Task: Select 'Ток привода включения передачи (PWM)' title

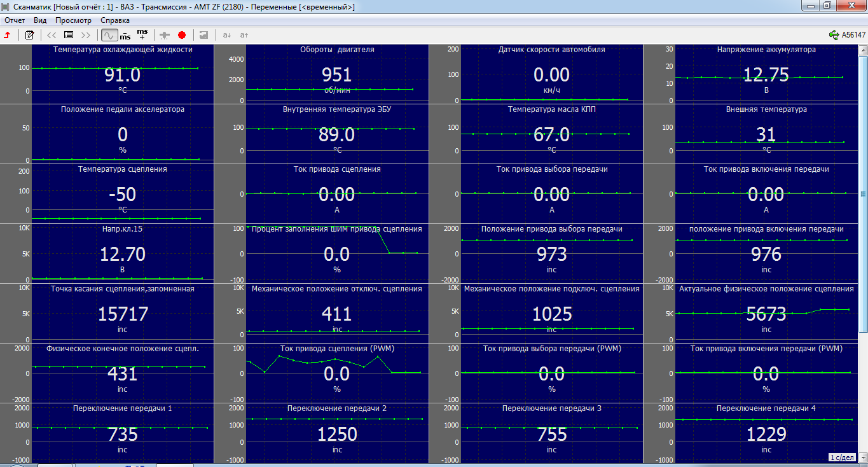Action: tap(766, 349)
